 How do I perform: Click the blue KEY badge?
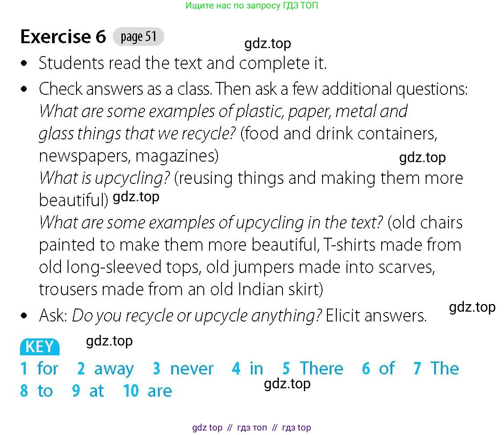(40, 346)
